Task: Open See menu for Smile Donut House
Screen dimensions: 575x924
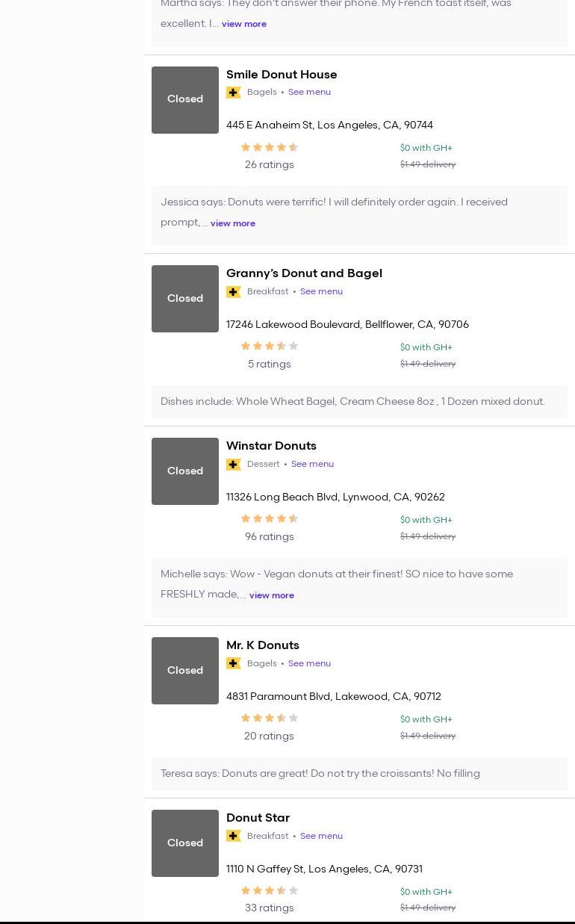Action: [309, 93]
